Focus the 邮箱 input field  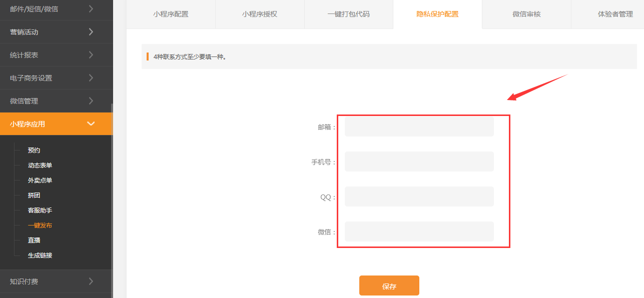point(419,127)
